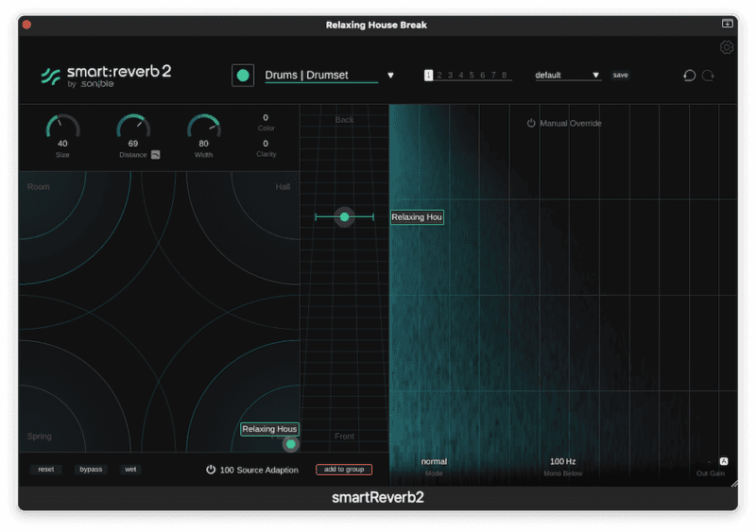Click the Distance knob
The width and height of the screenshot is (756, 532).
tap(133, 127)
